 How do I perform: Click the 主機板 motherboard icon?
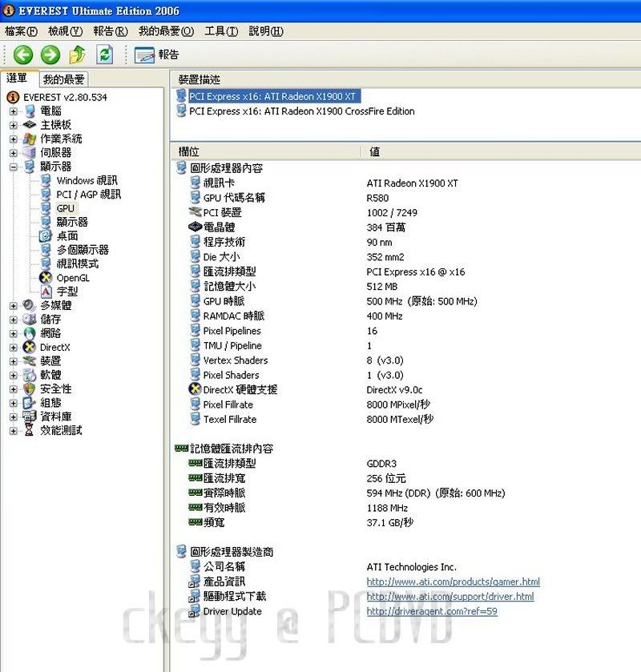point(29,125)
